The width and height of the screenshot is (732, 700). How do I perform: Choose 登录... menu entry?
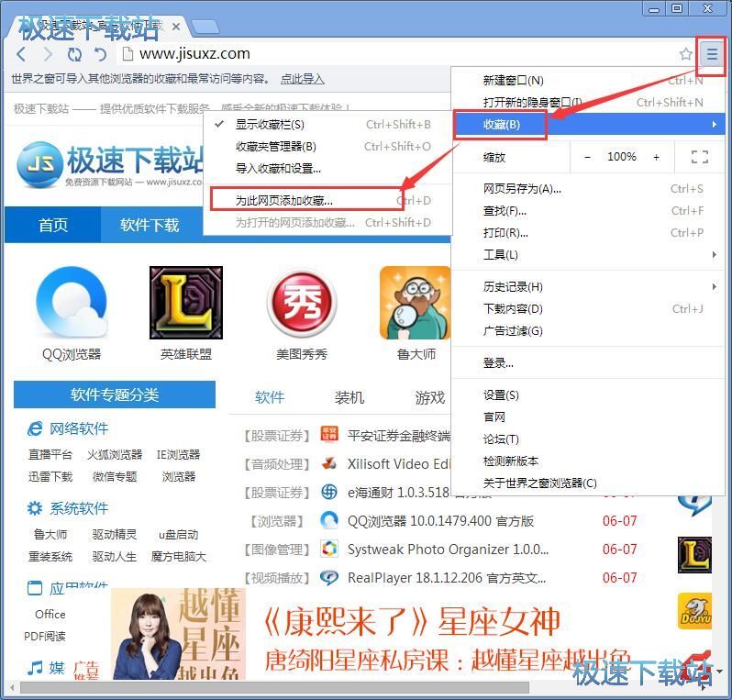[589, 362]
